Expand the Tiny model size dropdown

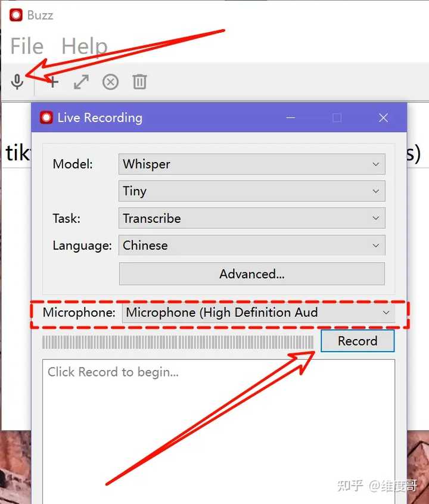coord(252,191)
